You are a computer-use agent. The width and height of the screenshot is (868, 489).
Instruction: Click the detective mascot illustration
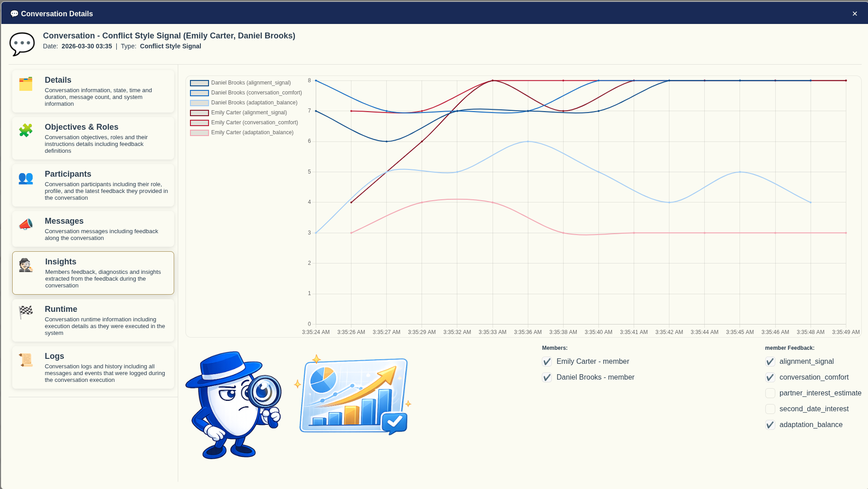click(x=233, y=405)
